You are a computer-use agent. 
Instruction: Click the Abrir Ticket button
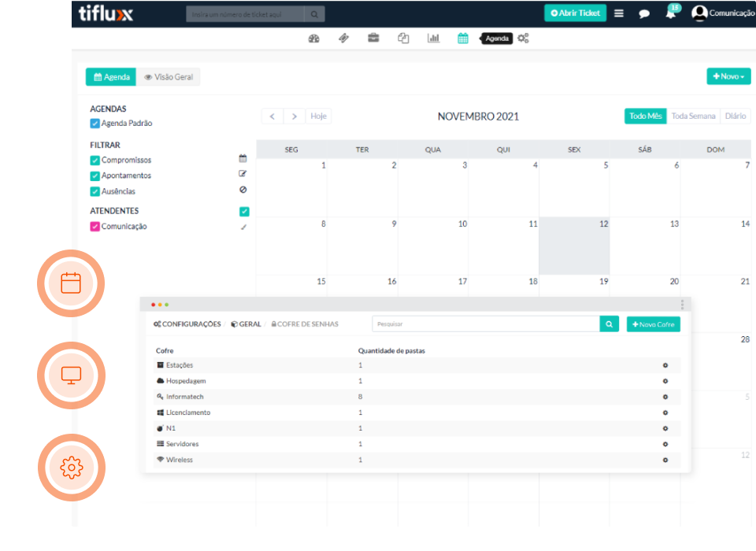click(x=575, y=13)
